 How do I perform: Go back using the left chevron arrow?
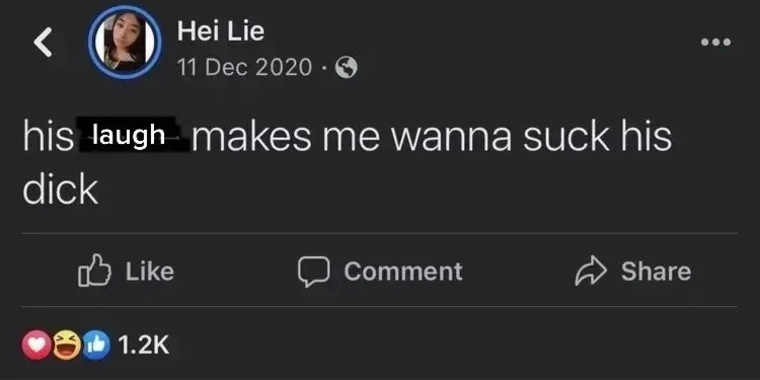pyautogui.click(x=43, y=42)
